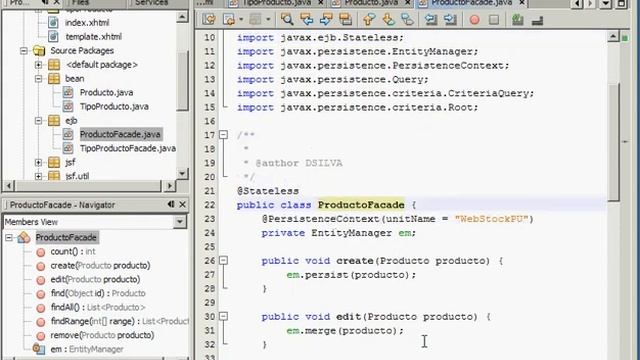Expand the jsf.util package node
This screenshot has height=360, width=640.
pyautogui.click(x=38, y=176)
